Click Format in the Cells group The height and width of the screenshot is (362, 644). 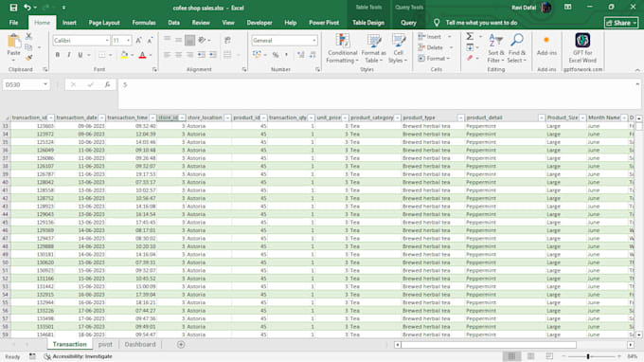tap(435, 59)
